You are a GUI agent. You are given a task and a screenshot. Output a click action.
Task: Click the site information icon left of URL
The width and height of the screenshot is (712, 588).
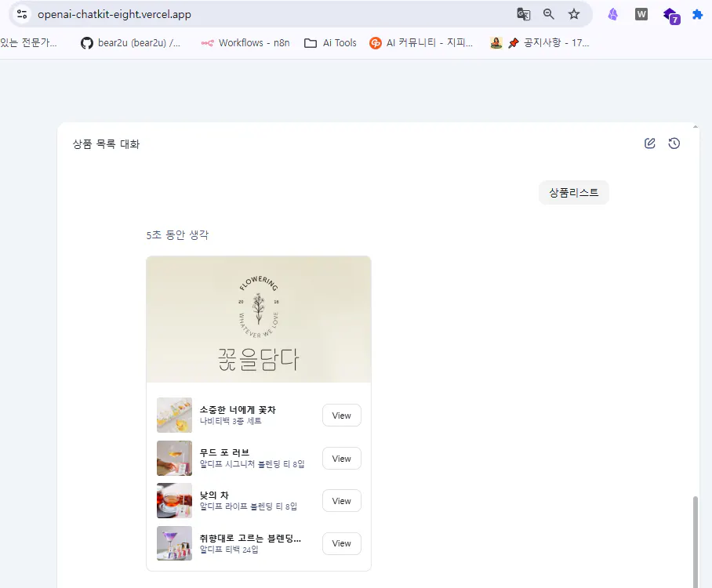tap(21, 14)
